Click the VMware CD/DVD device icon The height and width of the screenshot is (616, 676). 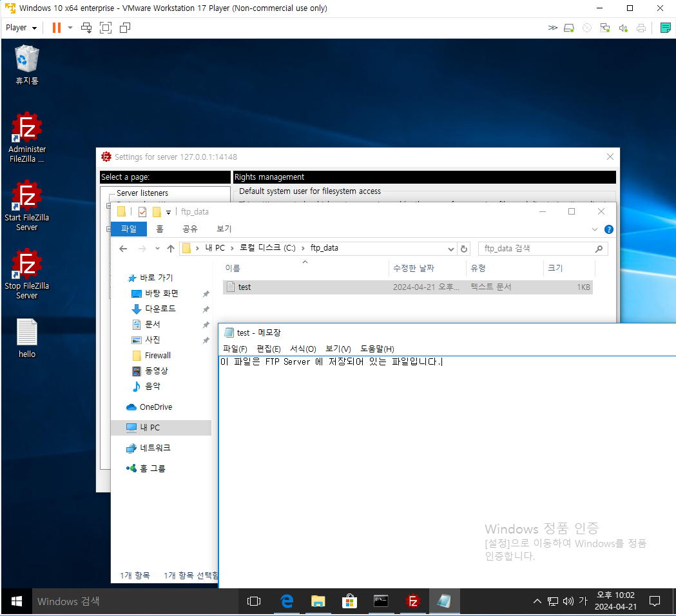point(587,28)
